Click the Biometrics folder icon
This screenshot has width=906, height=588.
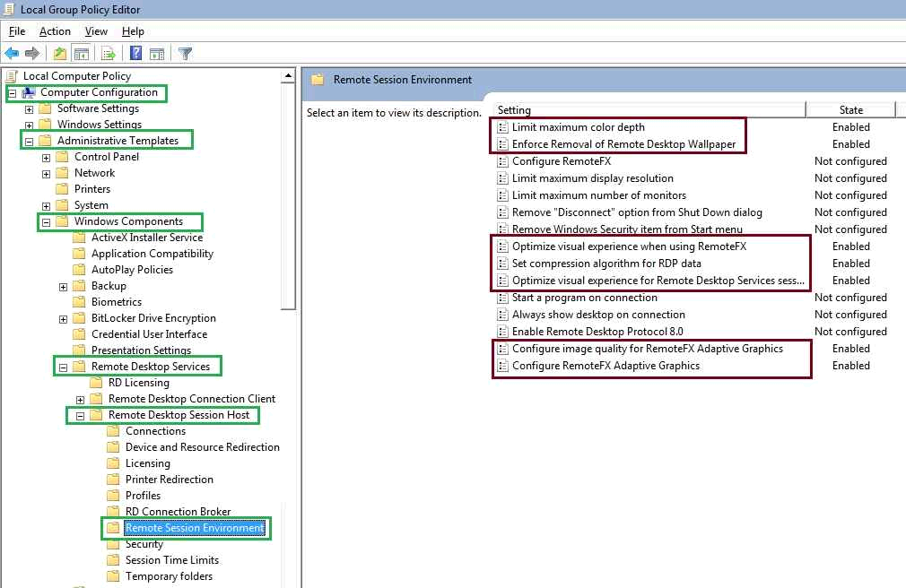(79, 302)
